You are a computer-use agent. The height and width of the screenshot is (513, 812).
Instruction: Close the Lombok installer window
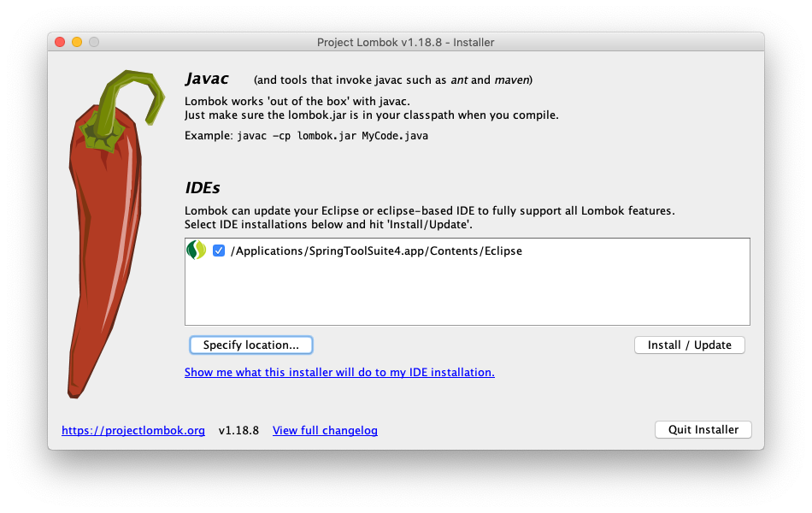60,42
